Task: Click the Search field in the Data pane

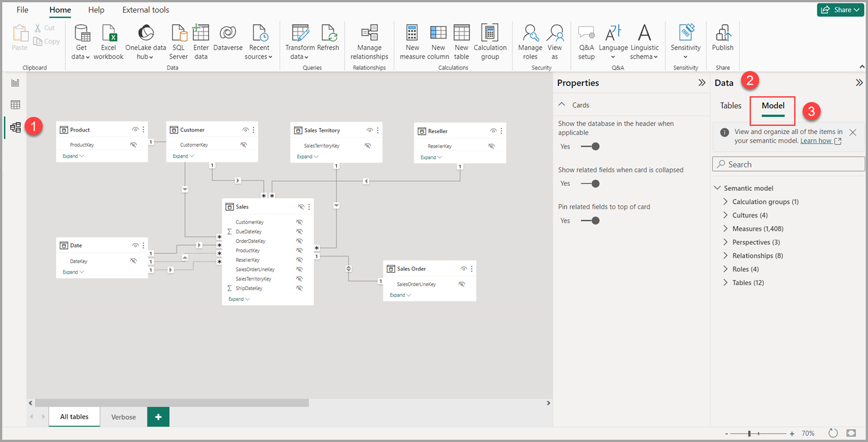Action: pos(788,164)
